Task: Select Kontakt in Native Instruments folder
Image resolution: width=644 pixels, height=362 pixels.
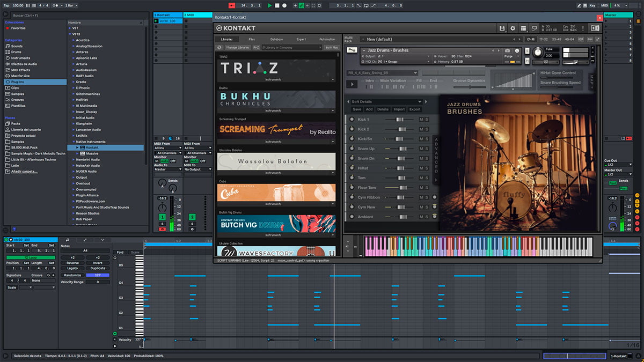Action: (105, 147)
